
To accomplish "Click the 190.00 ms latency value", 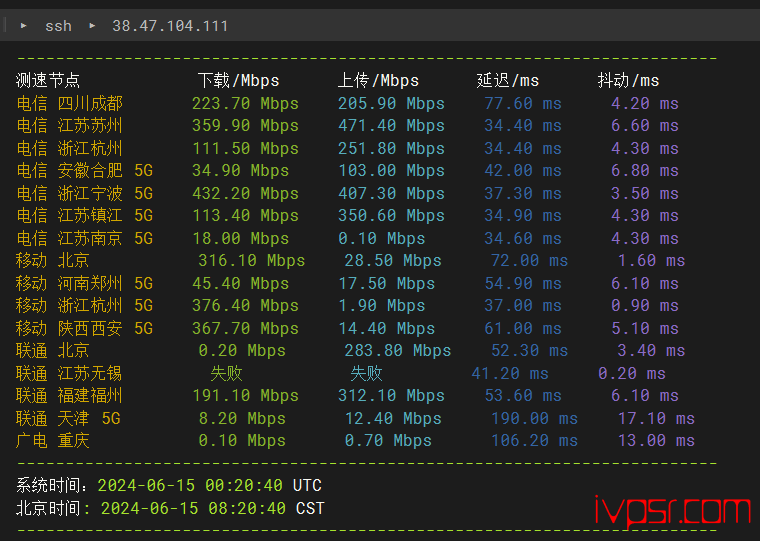I will click(x=534, y=418).
